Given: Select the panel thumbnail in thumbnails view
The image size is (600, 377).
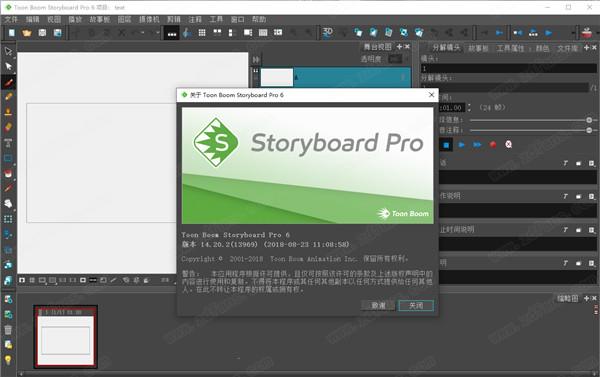Looking at the screenshot, I should pos(65,337).
